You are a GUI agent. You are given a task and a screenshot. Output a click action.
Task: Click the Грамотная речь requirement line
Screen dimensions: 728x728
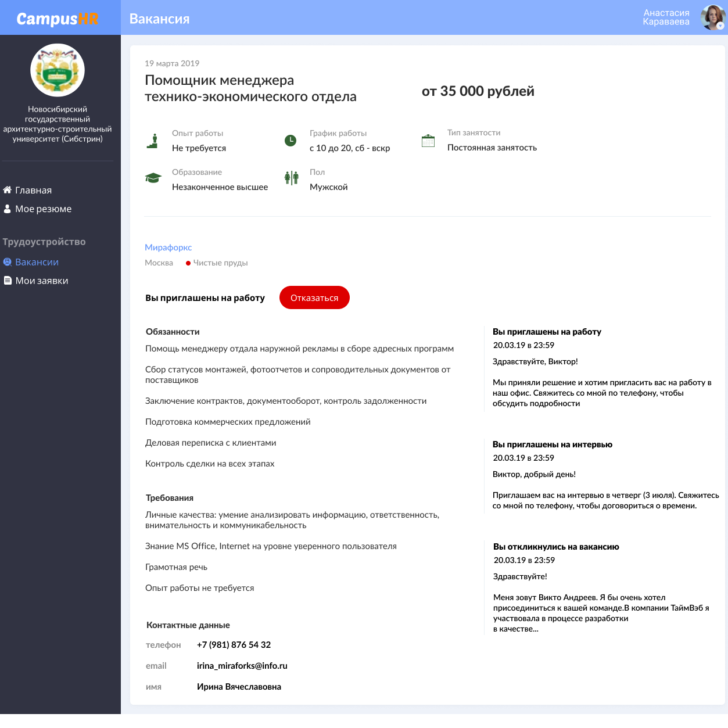click(x=177, y=567)
